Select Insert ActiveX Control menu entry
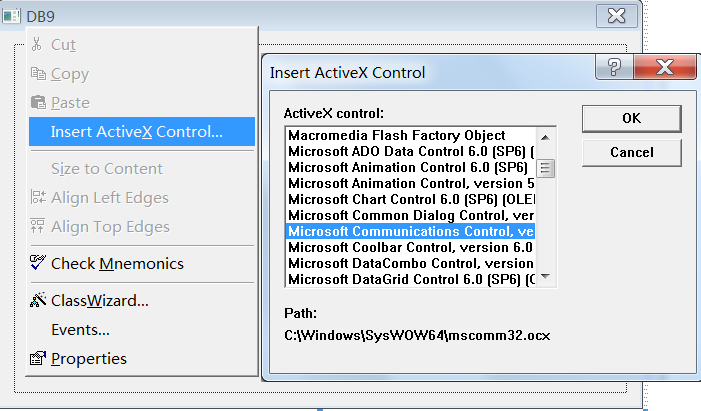This screenshot has height=411, width=701. 142,131
